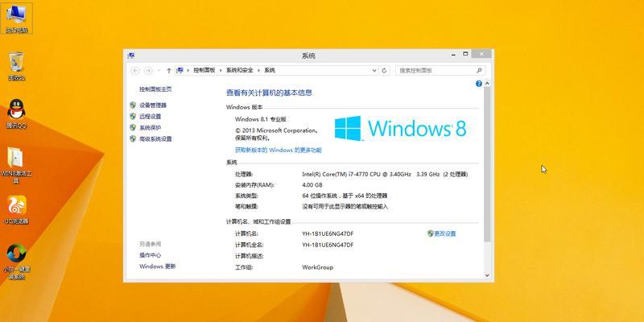Open the recent locations dropdown arrow

click(x=159, y=71)
